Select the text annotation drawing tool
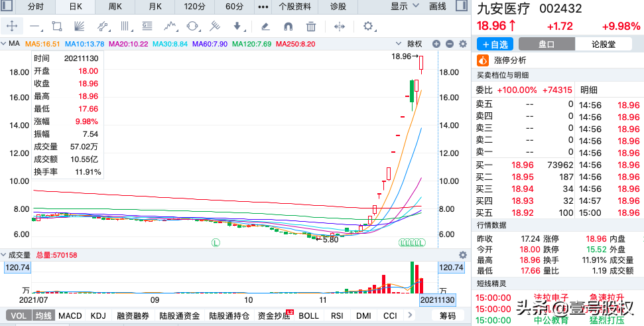644x326 pixels. [x=147, y=27]
